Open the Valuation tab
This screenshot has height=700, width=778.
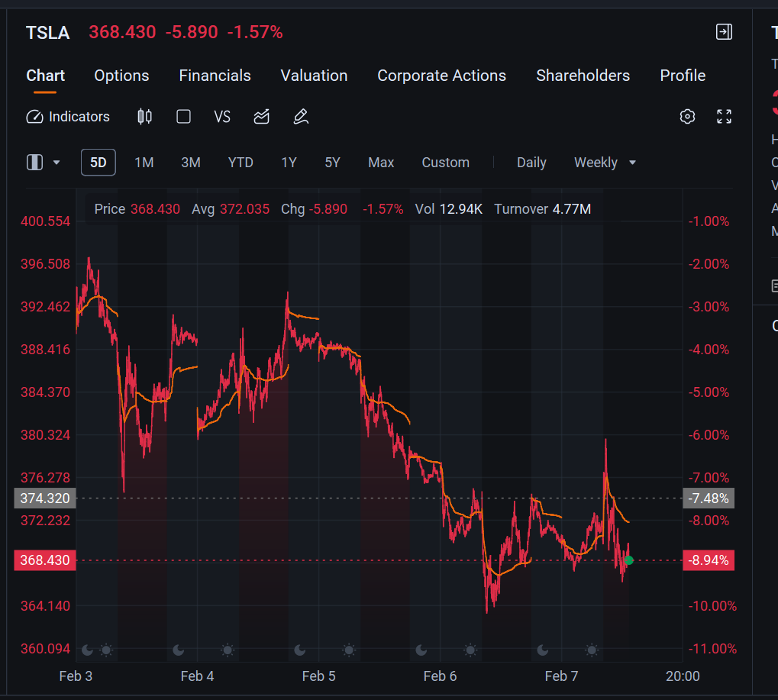click(314, 76)
